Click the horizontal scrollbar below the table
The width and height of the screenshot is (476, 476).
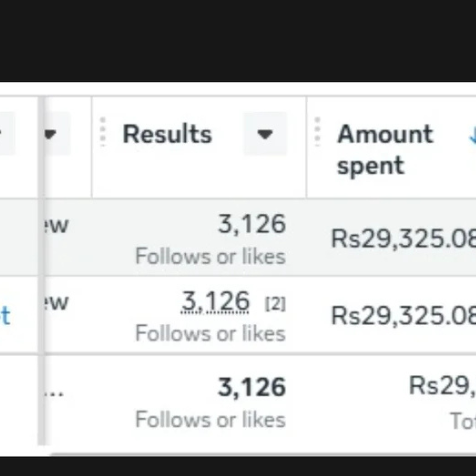point(263,454)
